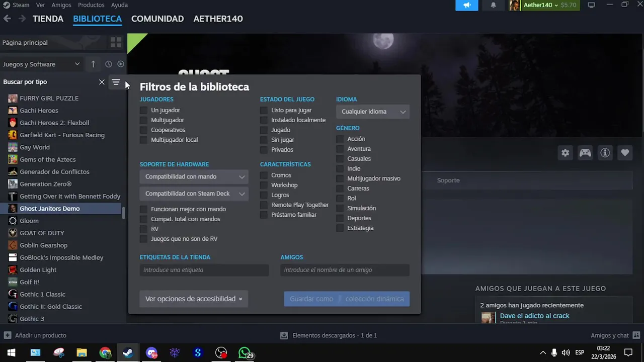The image size is (644, 362).
Task: Enable the Préstamo familiar checkbox
Action: coord(264,215)
